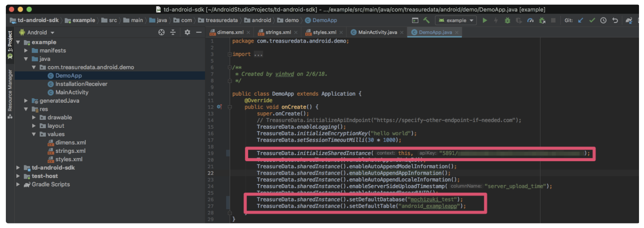644x228 pixels.
Task: Fold the import block in editor
Action: pos(229,54)
